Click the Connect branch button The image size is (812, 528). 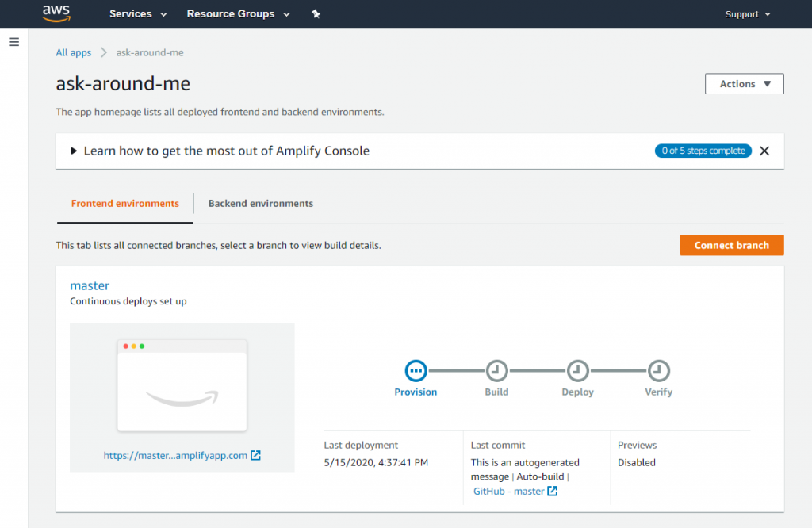[731, 245]
